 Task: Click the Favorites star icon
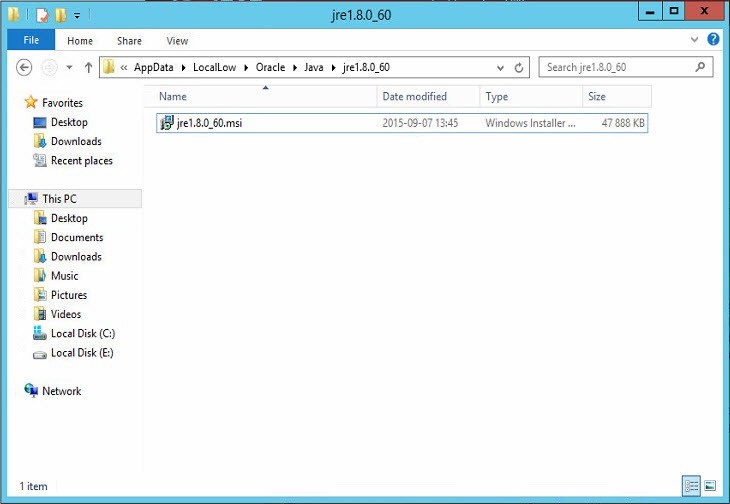31,102
